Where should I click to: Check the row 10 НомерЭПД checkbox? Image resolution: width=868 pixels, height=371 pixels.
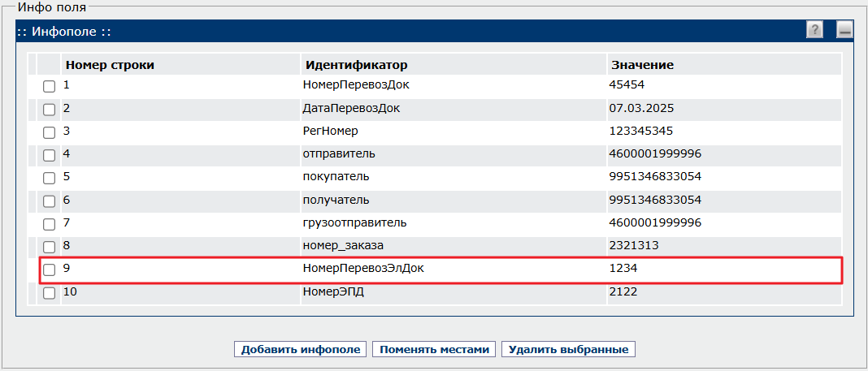(x=49, y=293)
